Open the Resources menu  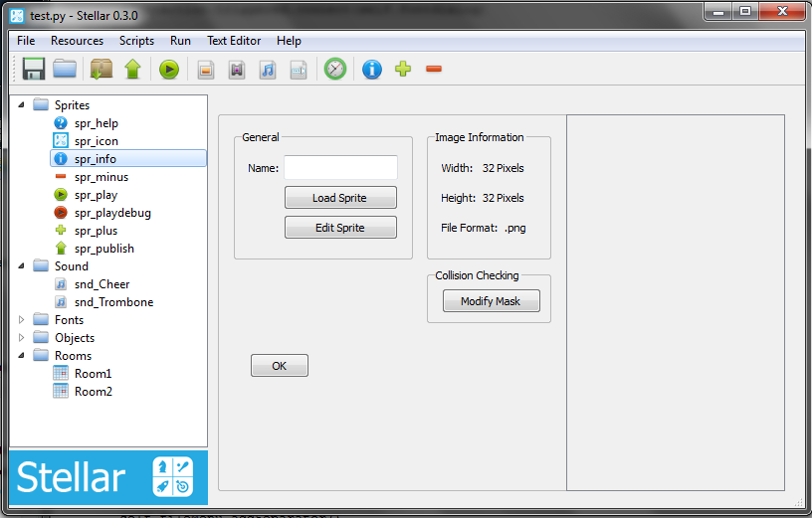[78, 41]
